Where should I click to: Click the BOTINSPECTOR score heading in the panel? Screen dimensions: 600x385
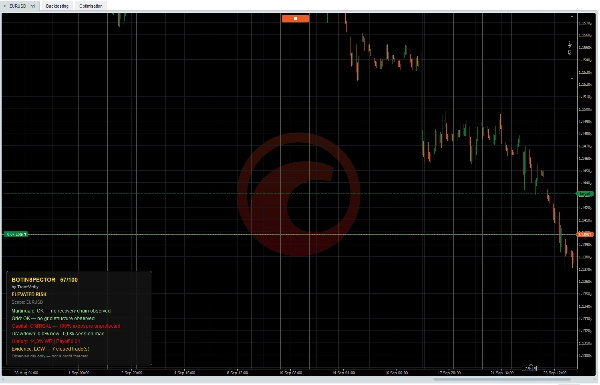click(x=45, y=280)
